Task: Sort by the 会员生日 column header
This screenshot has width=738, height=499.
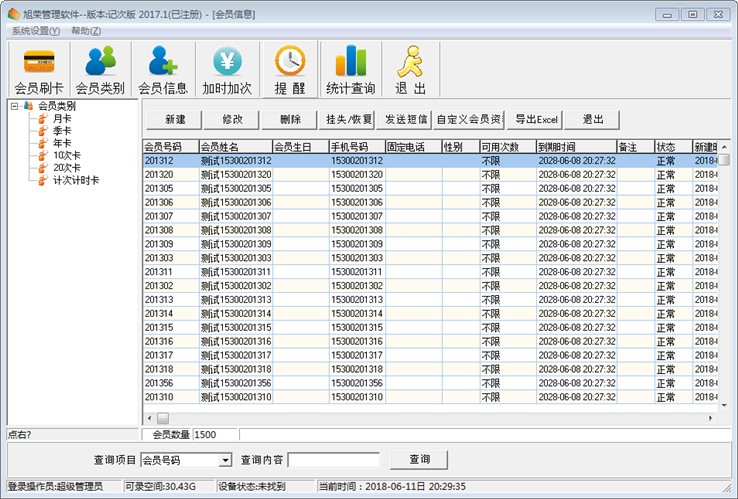Action: (x=301, y=147)
